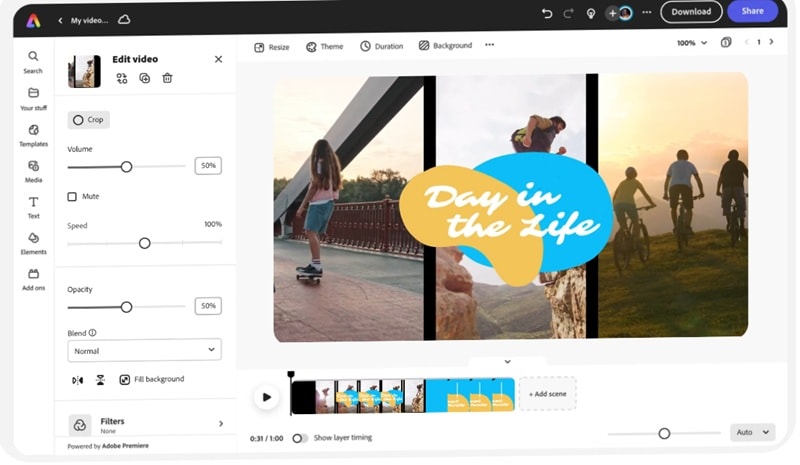
Task: Adjust the Opacity slider handle
Action: pos(127,307)
